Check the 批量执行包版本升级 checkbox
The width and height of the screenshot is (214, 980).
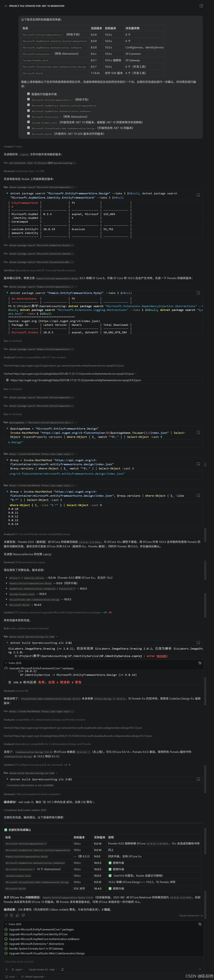(x=28, y=94)
